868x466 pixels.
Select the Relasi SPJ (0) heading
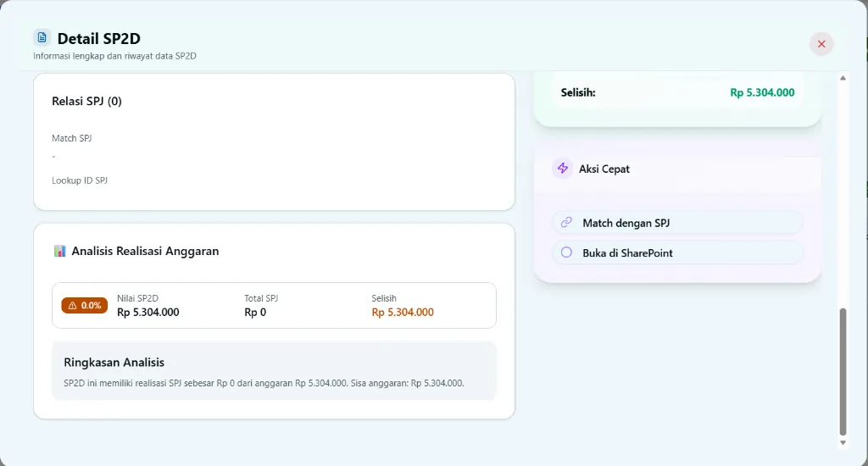point(86,101)
